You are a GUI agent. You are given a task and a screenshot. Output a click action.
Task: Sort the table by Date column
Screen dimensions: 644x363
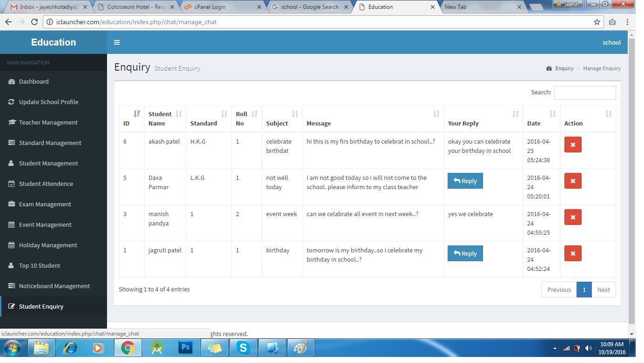(542, 119)
